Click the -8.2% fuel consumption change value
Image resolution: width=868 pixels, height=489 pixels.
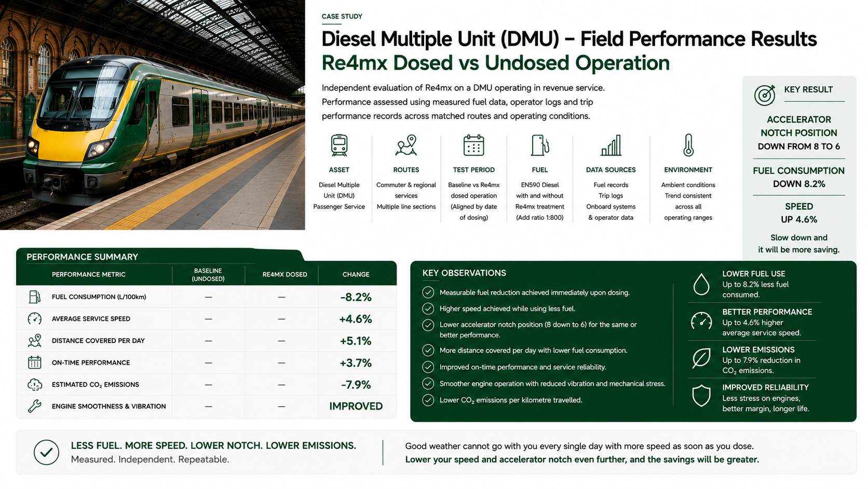pos(356,297)
